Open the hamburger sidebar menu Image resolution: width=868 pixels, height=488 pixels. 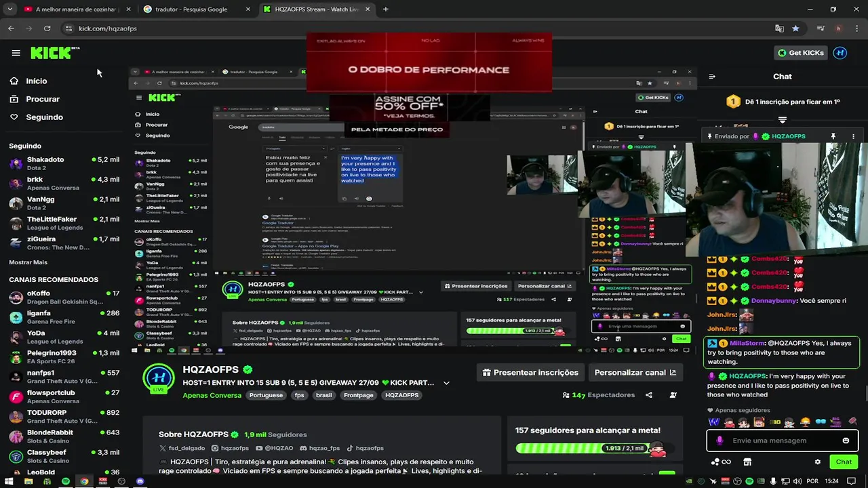pos(16,53)
